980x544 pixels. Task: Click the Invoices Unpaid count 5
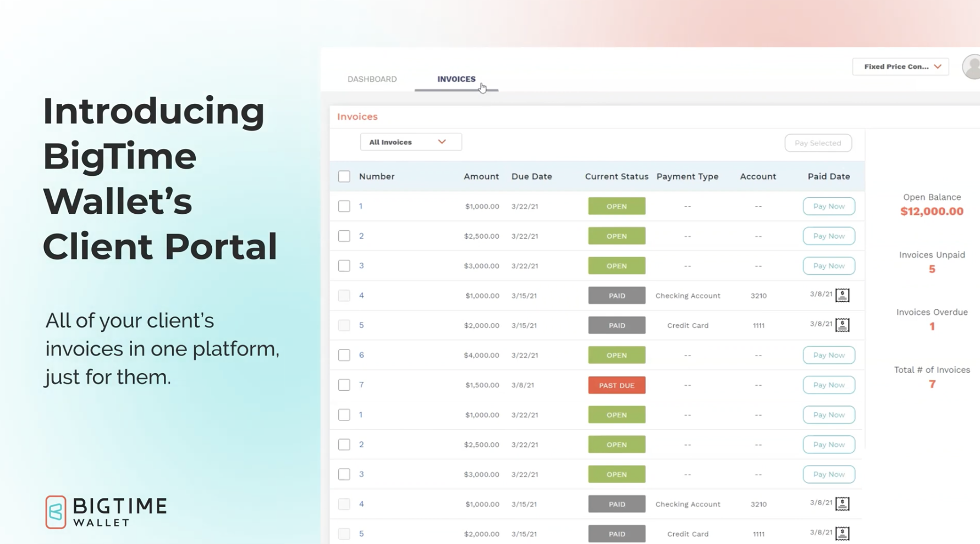pos(932,269)
